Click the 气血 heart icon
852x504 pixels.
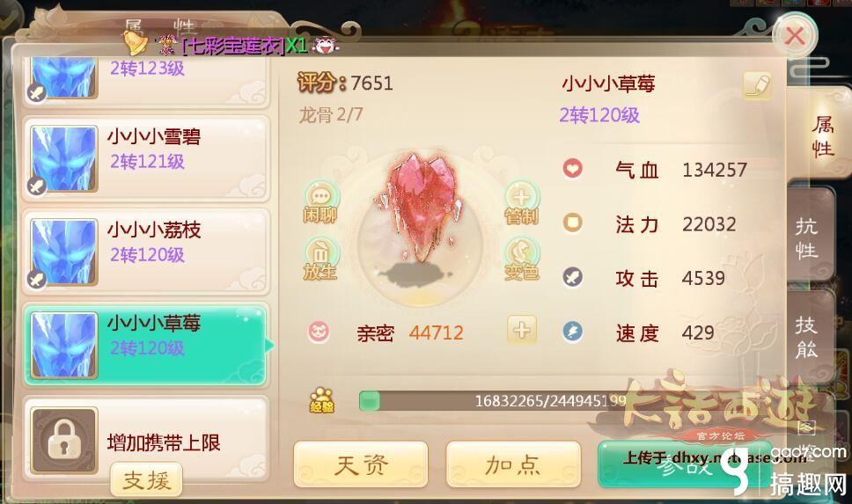572,168
